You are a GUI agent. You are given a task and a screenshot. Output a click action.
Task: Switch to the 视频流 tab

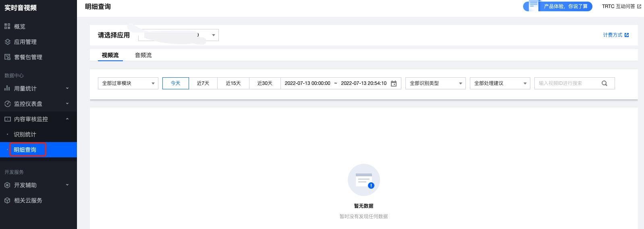(x=110, y=55)
